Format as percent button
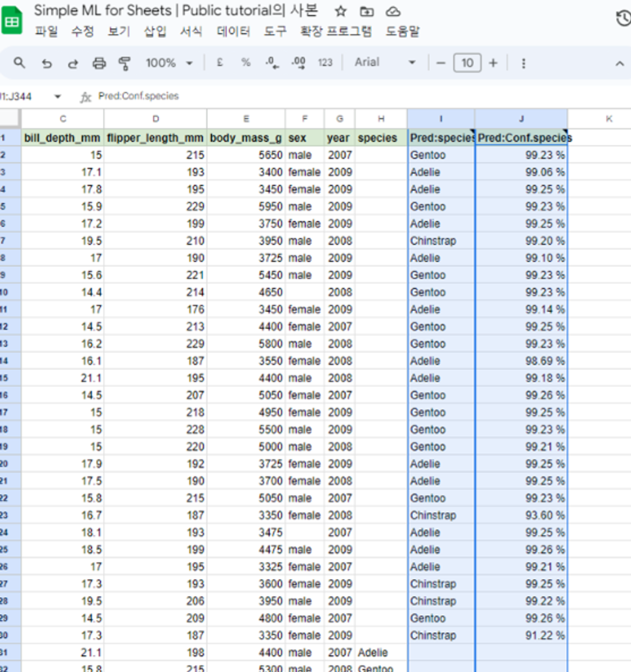The image size is (631, 672). (245, 62)
